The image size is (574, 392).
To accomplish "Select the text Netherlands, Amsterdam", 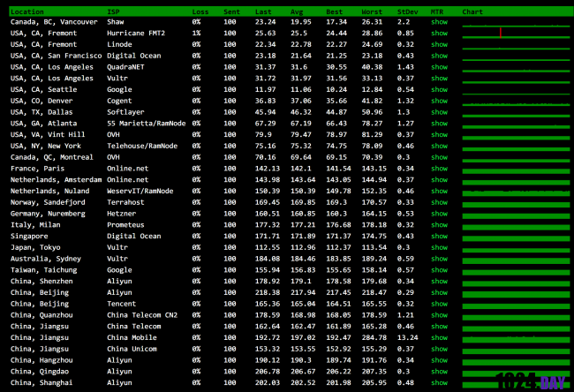I will click(x=56, y=180).
